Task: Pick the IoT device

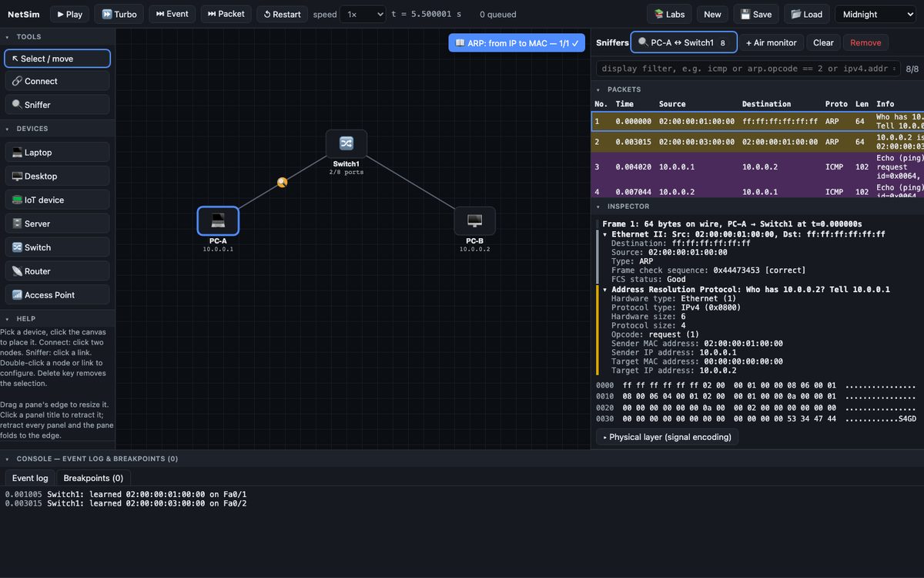Action: click(x=58, y=200)
